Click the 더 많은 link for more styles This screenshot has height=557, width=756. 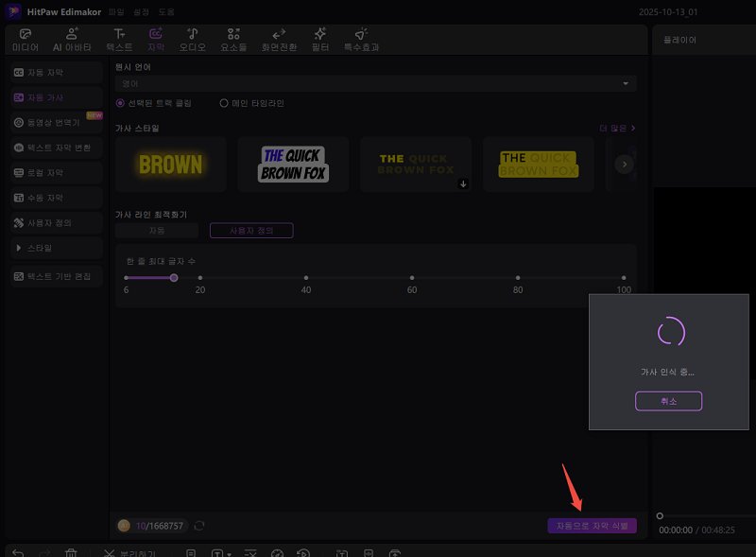[617, 128]
